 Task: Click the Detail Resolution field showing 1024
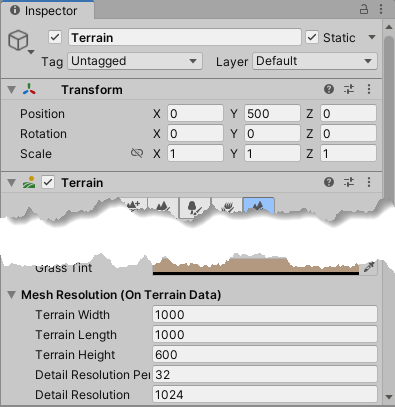265,394
